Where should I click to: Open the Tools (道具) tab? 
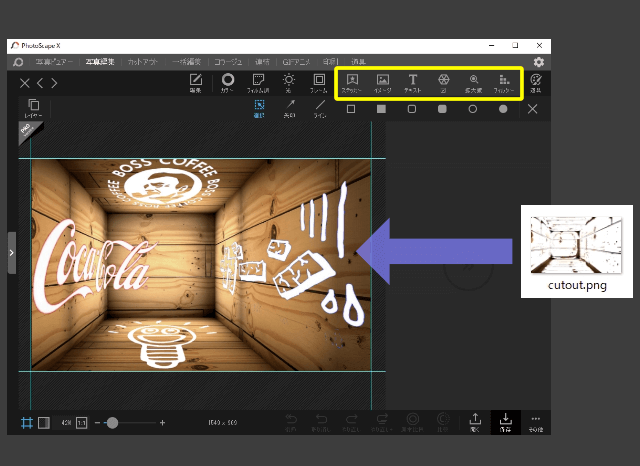pyautogui.click(x=358, y=62)
